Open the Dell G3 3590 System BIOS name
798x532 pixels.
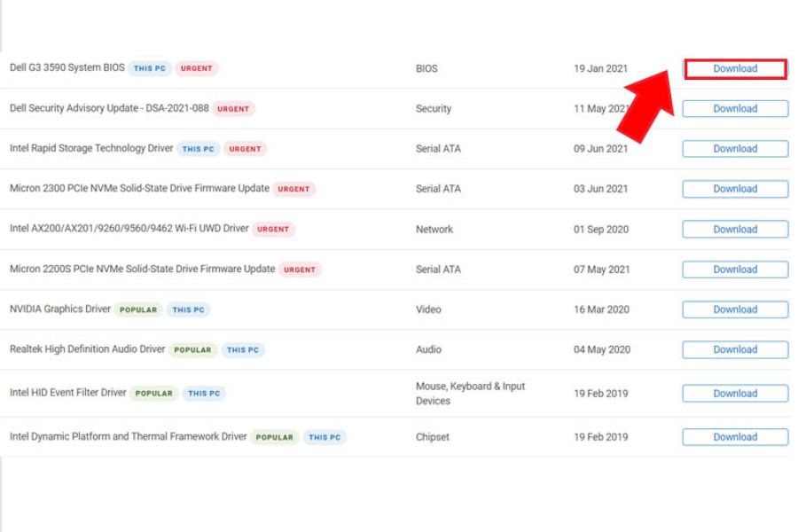point(66,68)
